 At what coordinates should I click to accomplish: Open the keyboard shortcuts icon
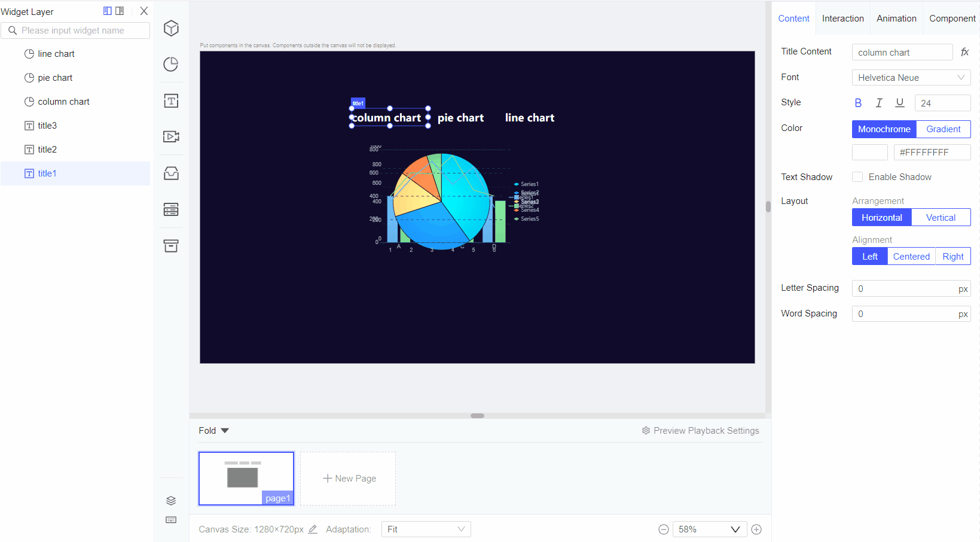[171, 520]
